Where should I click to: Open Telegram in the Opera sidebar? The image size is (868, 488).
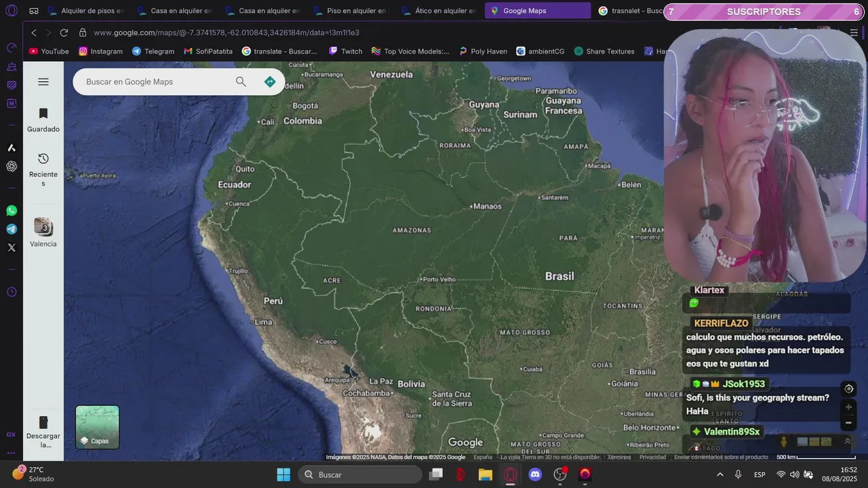(x=12, y=229)
